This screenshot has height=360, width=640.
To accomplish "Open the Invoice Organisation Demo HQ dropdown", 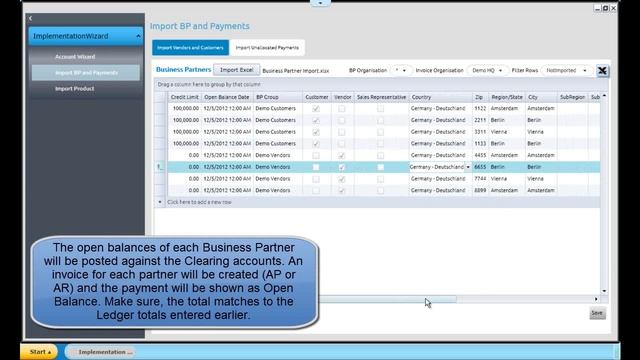I will 487,70.
